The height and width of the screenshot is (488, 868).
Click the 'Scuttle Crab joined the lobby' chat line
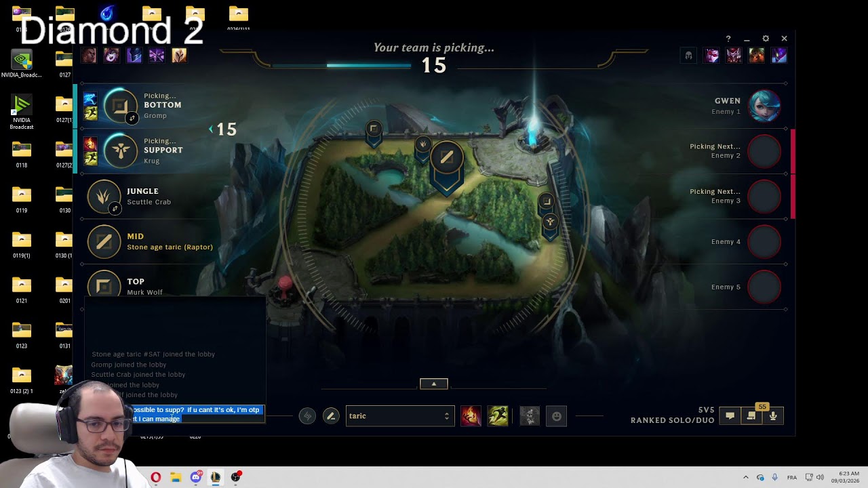(x=138, y=375)
